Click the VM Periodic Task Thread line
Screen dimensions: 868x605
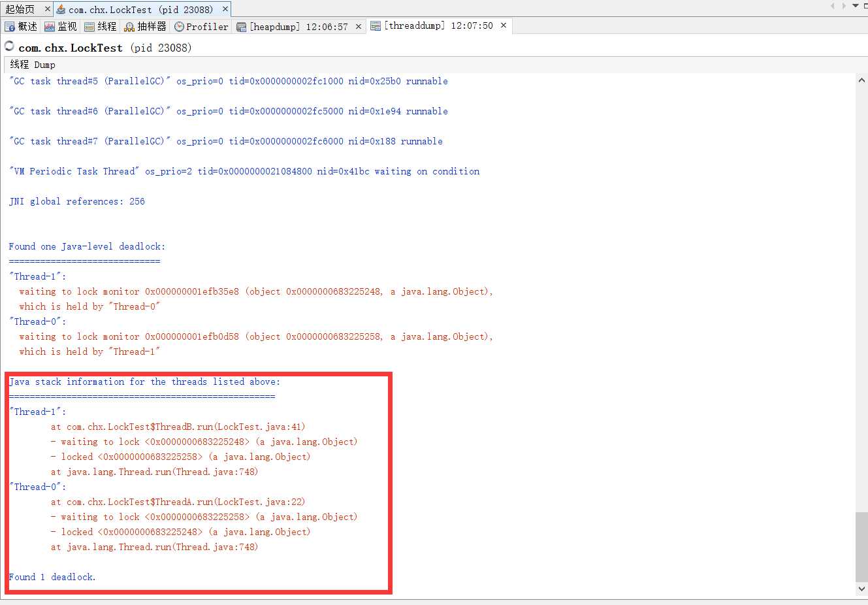244,171
